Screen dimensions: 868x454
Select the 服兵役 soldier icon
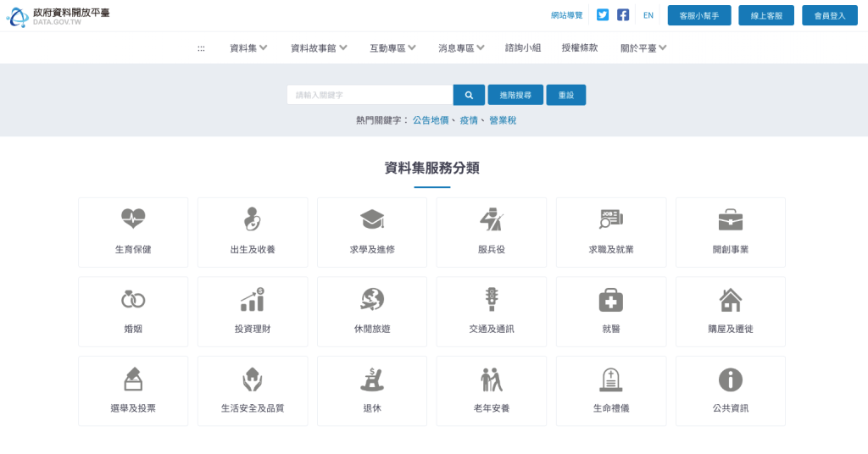[x=491, y=219]
